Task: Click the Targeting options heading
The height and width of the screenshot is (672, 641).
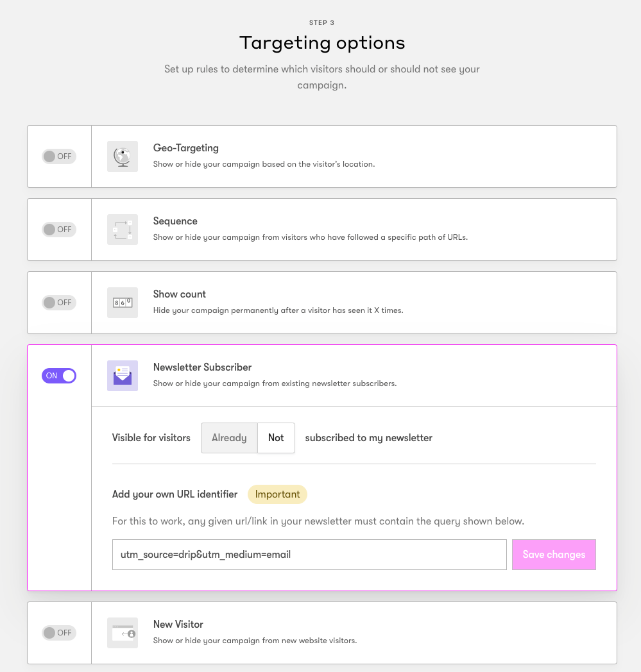Action: [321, 42]
